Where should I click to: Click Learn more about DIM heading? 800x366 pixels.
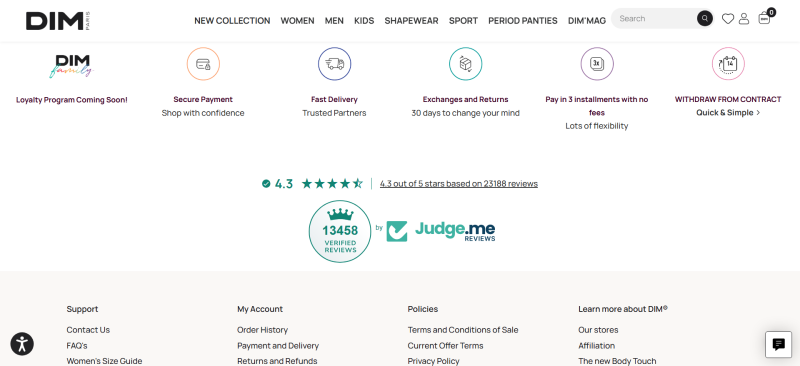(623, 309)
